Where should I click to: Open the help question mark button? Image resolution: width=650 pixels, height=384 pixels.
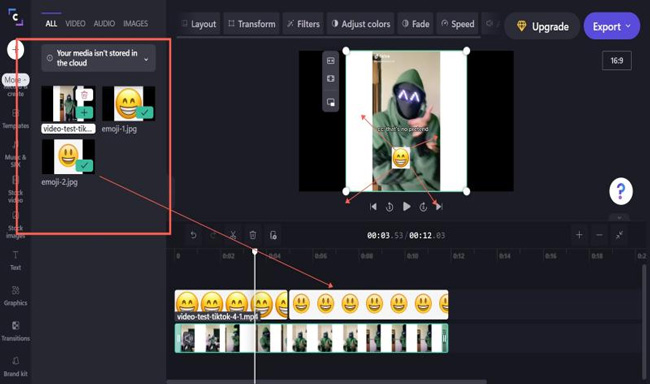tap(621, 191)
